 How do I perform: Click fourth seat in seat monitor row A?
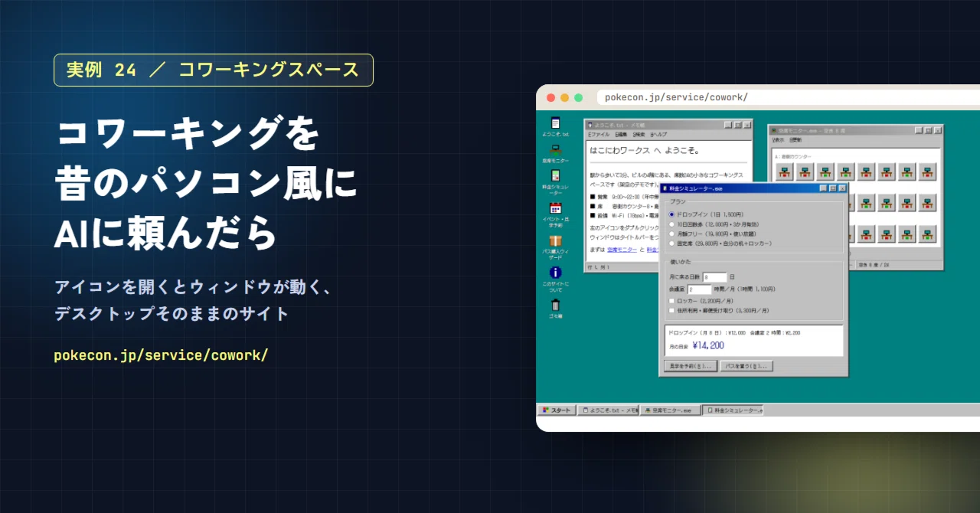point(845,172)
